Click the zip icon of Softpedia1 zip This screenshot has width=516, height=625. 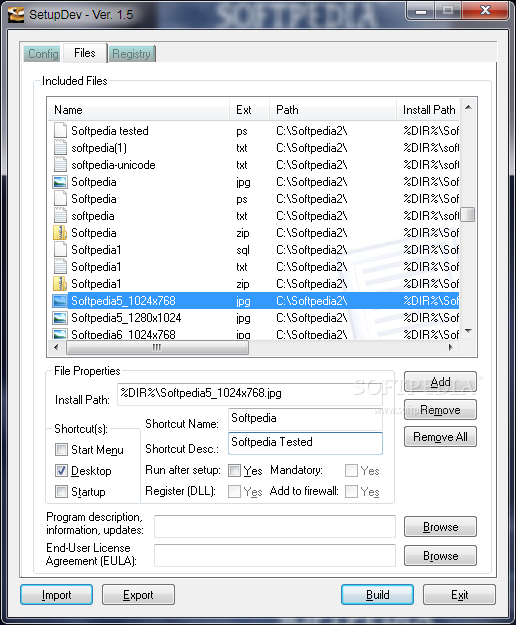[x=60, y=284]
